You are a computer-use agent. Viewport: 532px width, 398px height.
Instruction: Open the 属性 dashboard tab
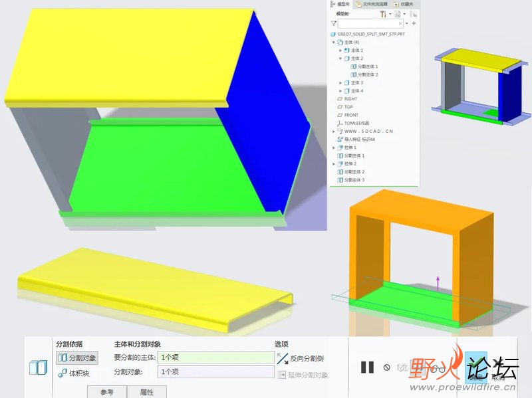146,392
